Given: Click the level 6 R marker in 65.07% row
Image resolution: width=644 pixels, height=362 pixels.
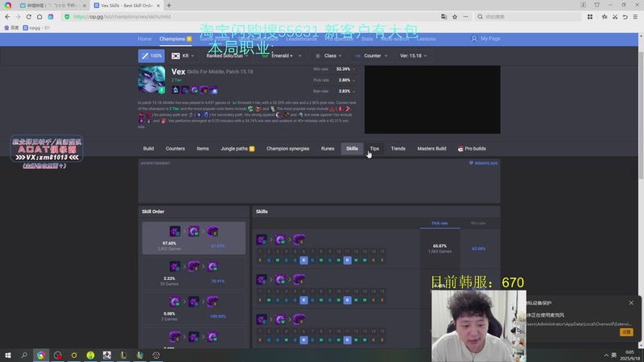Looking at the screenshot, I should coord(303,260).
